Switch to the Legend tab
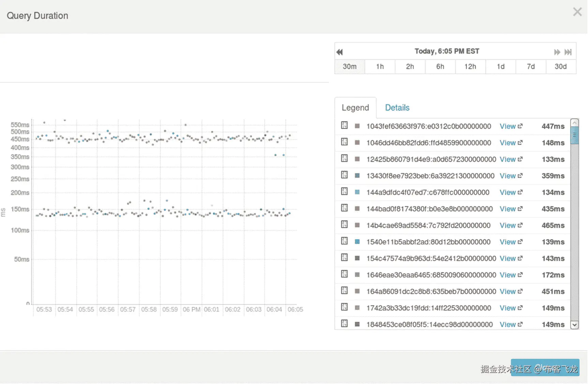Image resolution: width=588 pixels, height=384 pixels. coord(355,108)
